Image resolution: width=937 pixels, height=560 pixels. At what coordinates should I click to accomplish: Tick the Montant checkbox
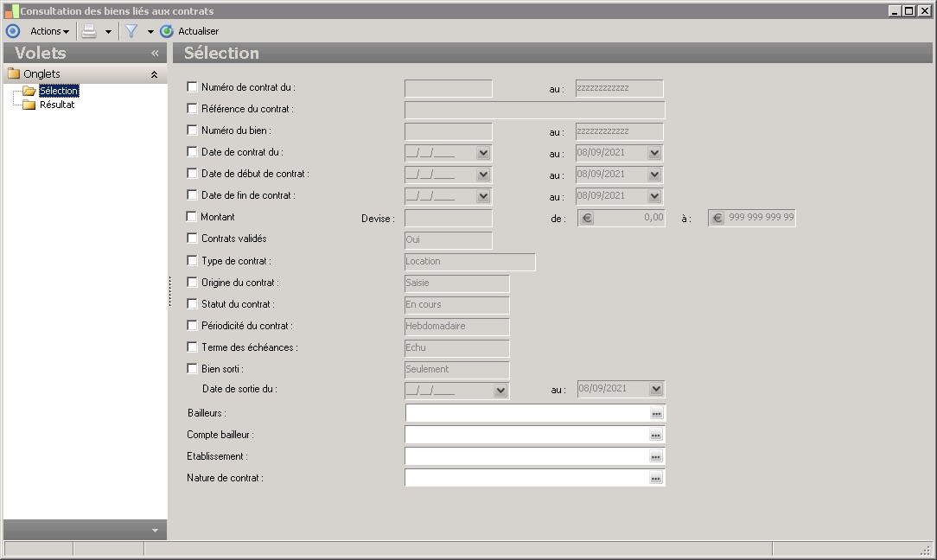click(192, 217)
